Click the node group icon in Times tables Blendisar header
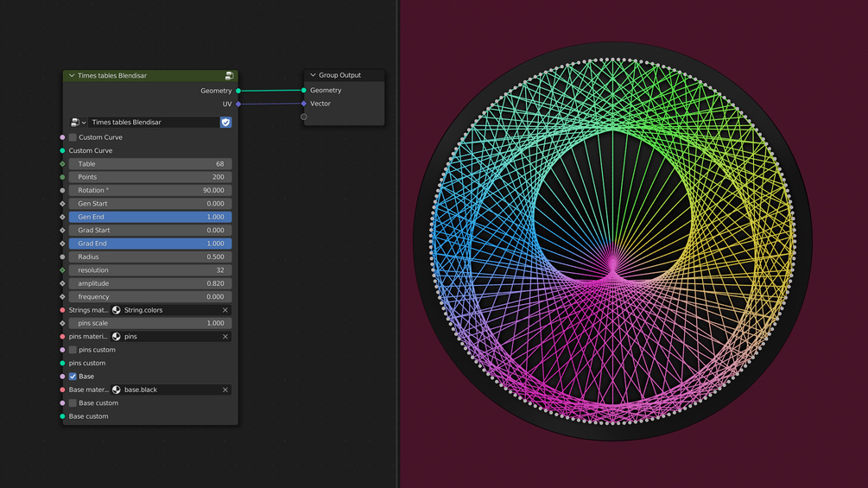868x488 pixels. 229,76
